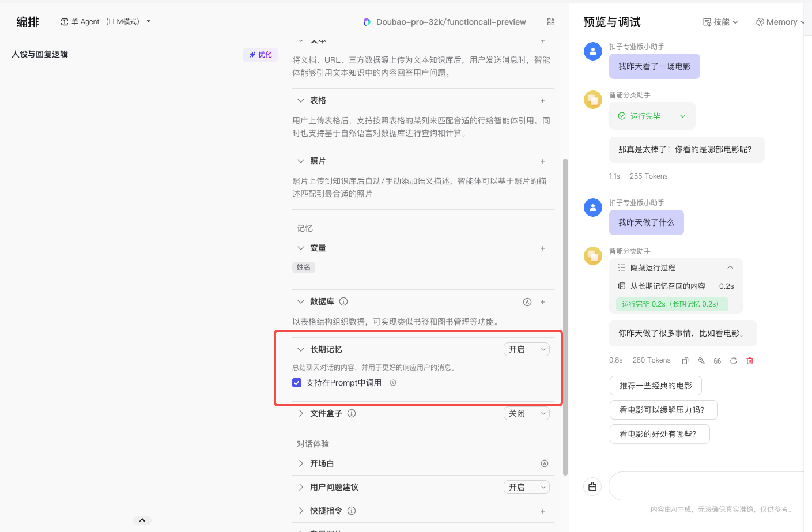Regenerate the last assistant reply
812x532 pixels.
tap(734, 361)
